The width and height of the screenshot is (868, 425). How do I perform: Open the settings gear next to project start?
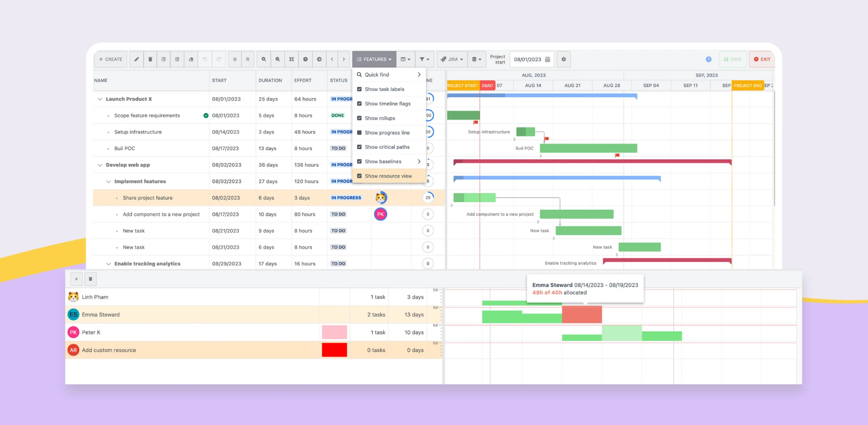563,59
